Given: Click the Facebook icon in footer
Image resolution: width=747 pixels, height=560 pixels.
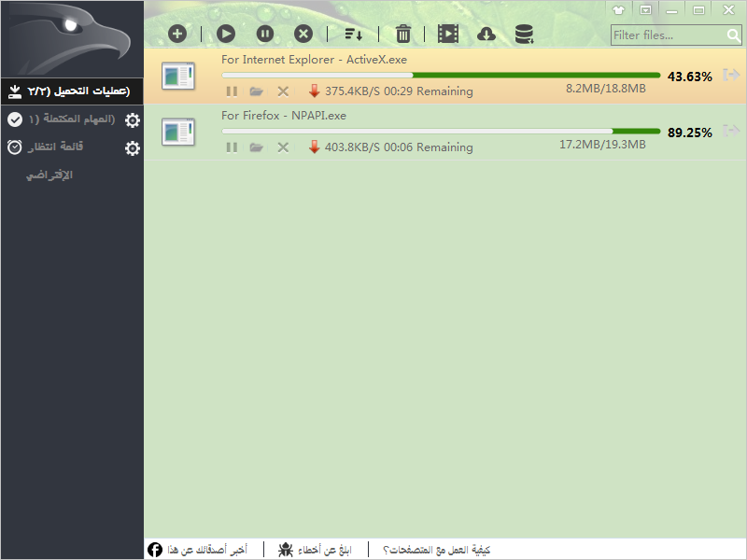Looking at the screenshot, I should 155,550.
